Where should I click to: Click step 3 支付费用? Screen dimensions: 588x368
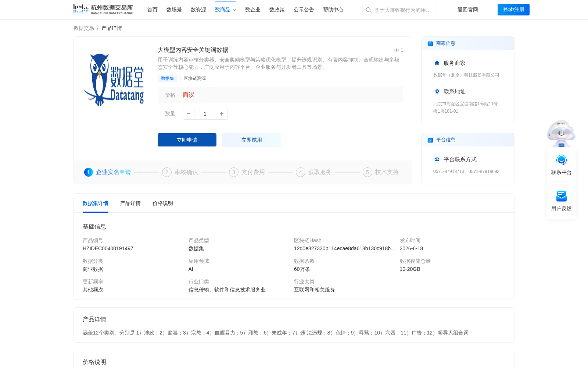pyautogui.click(x=247, y=172)
